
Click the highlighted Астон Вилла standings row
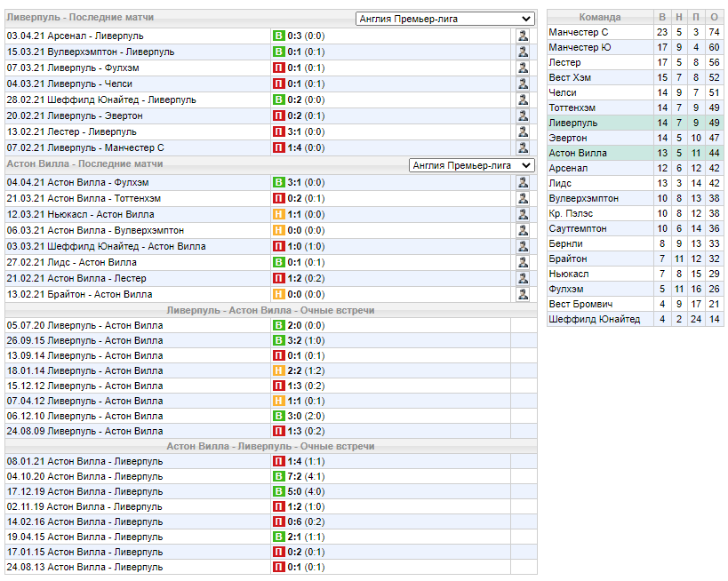[636, 153]
